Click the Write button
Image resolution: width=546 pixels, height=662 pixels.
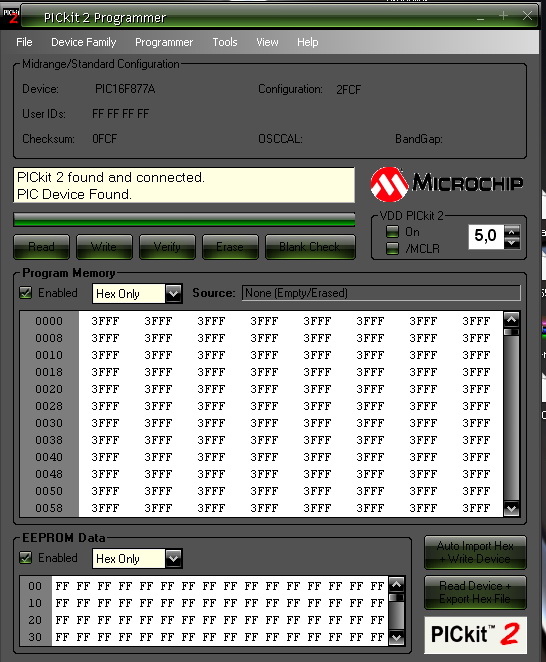104,247
